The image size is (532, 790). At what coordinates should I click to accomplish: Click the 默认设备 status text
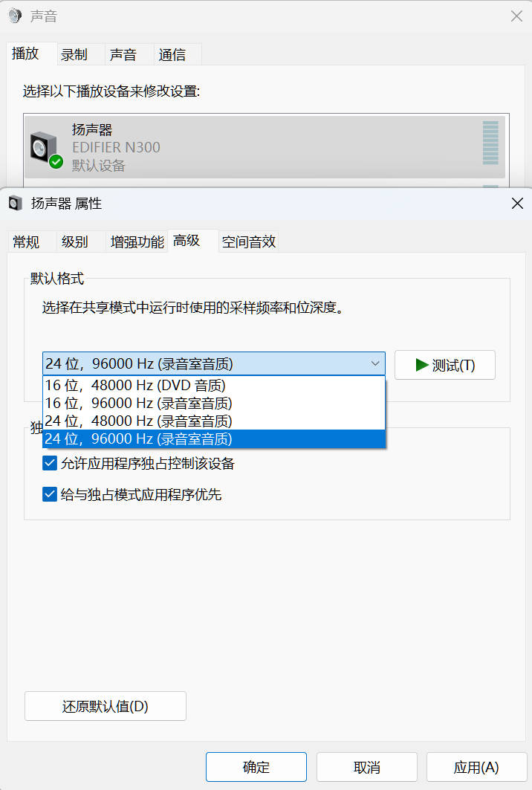(98, 165)
